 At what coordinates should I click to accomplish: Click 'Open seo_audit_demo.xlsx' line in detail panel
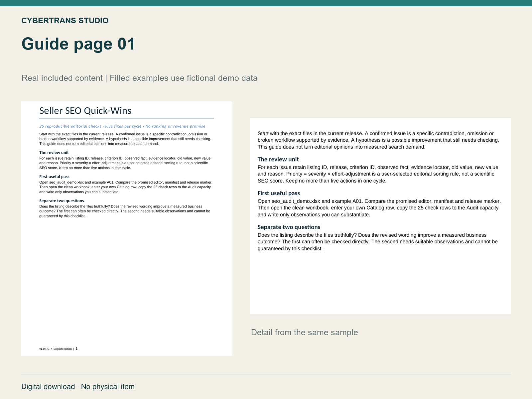pyautogui.click(x=379, y=201)
